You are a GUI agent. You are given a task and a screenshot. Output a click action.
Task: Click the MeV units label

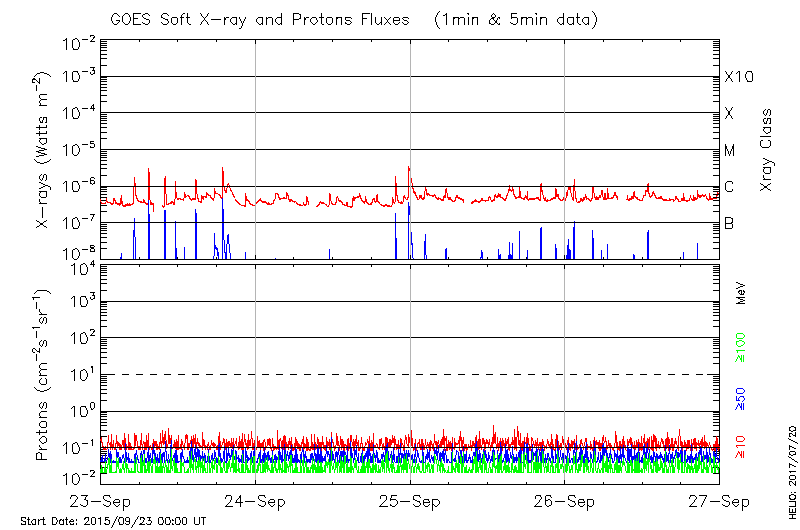click(741, 294)
